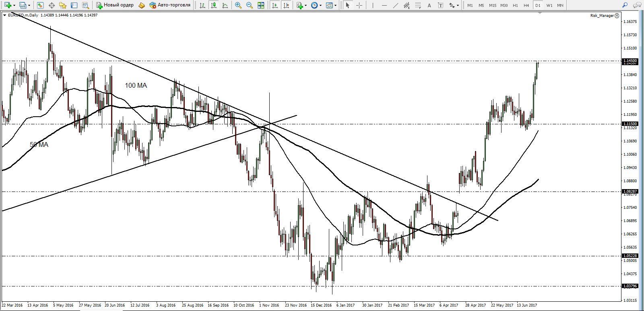Toggle chart shift icon

[286, 5]
